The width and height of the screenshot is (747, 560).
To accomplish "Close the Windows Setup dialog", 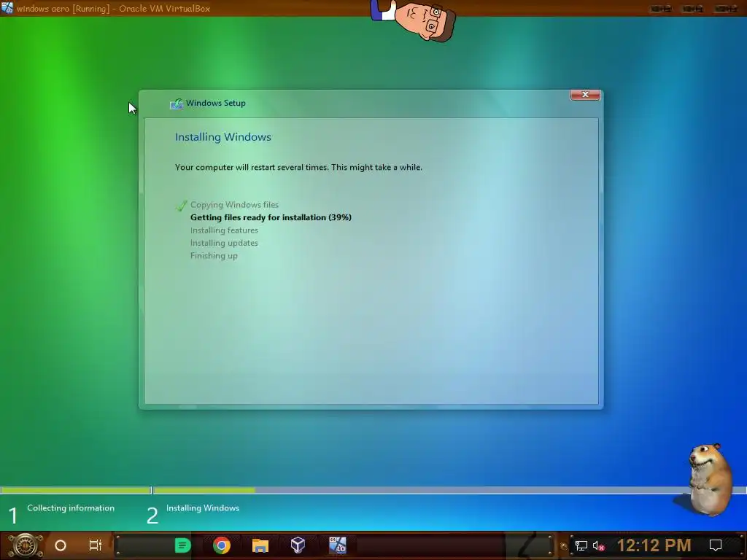I will tap(585, 94).
